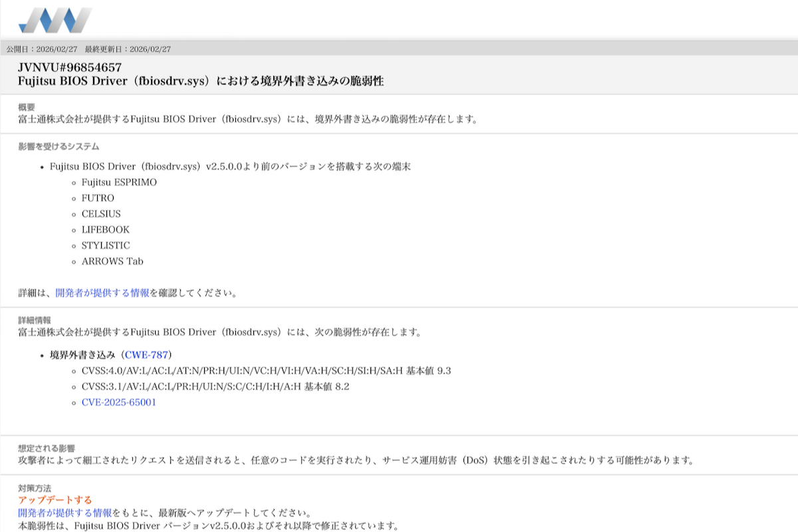Click the 最終更新日 2026/02/27 date text
798x532 pixels.
coord(128,49)
